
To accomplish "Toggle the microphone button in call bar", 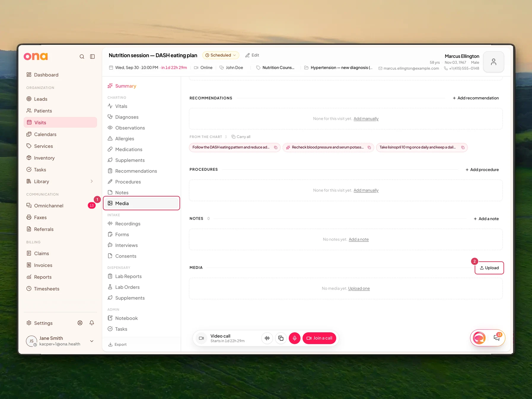I will pyautogui.click(x=294, y=338).
